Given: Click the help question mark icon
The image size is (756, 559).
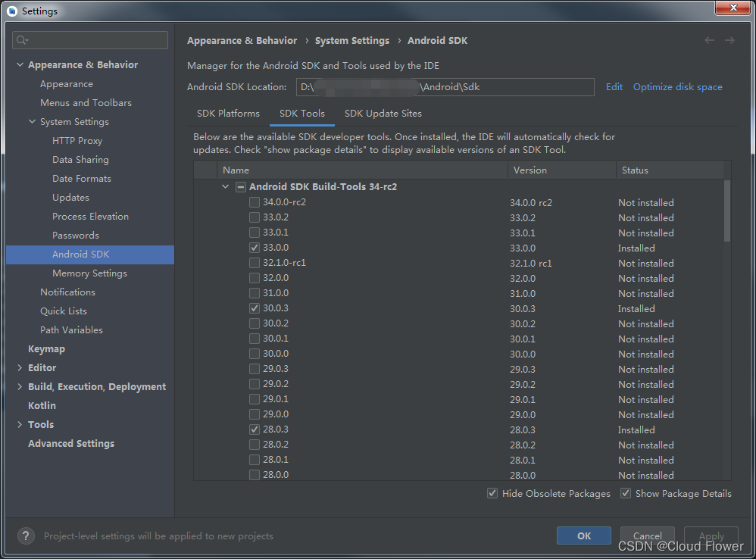Looking at the screenshot, I should [25, 536].
